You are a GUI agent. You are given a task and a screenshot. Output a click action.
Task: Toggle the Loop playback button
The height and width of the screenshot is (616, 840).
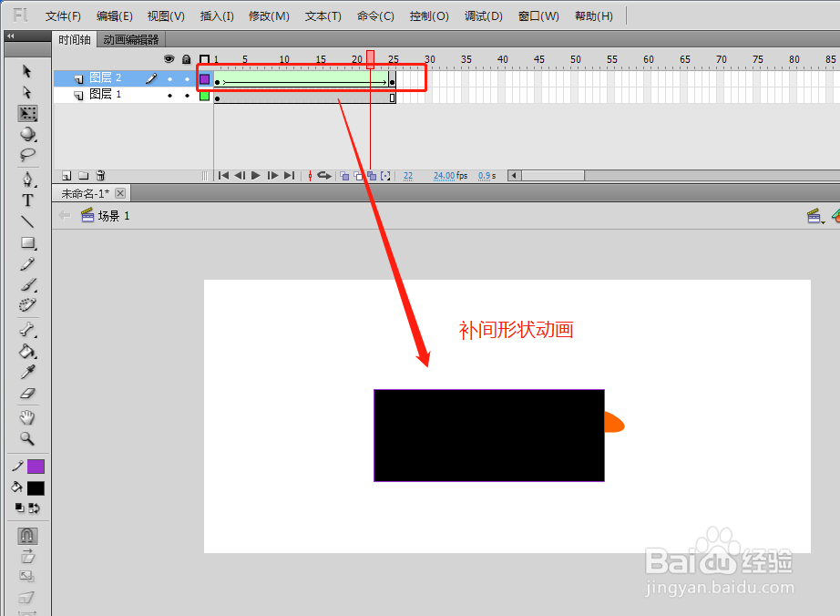click(324, 175)
